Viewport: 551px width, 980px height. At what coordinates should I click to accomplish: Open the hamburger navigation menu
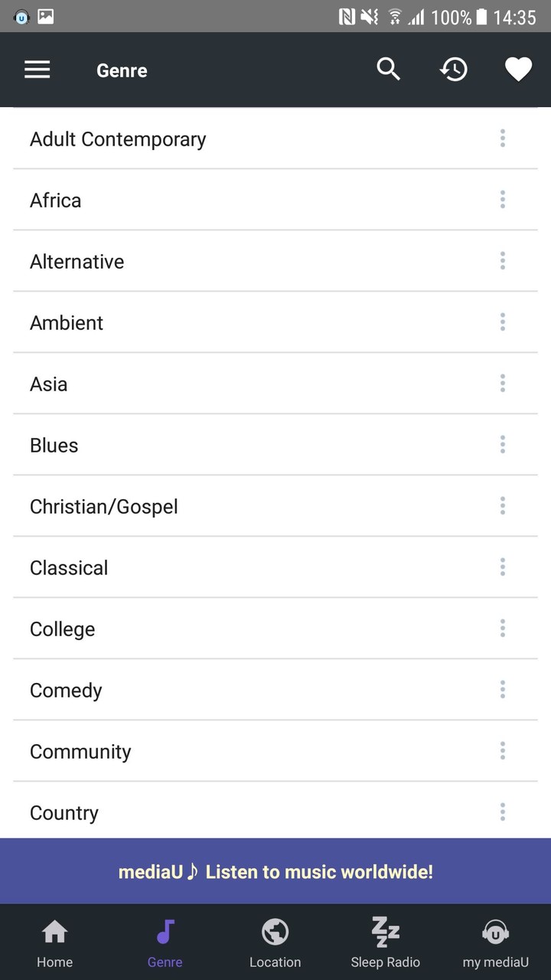[x=37, y=70]
